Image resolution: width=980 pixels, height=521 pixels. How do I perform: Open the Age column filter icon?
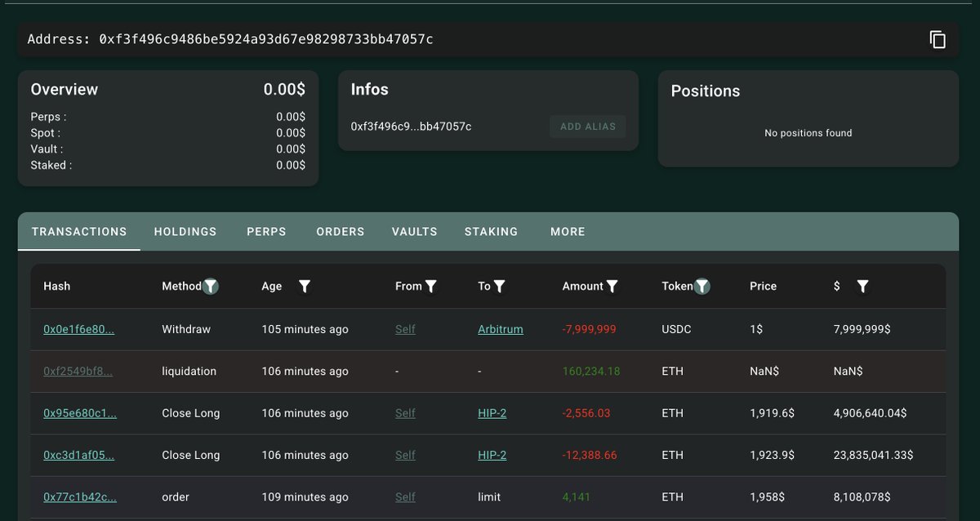pyautogui.click(x=305, y=286)
